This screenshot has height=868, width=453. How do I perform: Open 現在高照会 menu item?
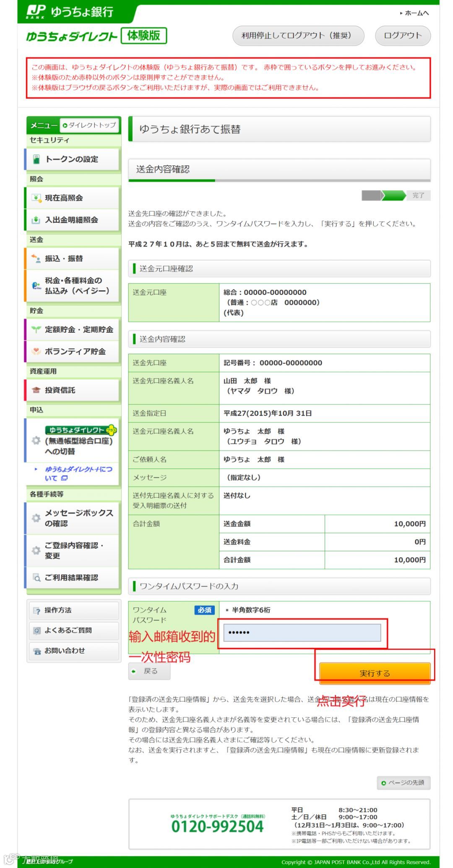click(x=72, y=198)
